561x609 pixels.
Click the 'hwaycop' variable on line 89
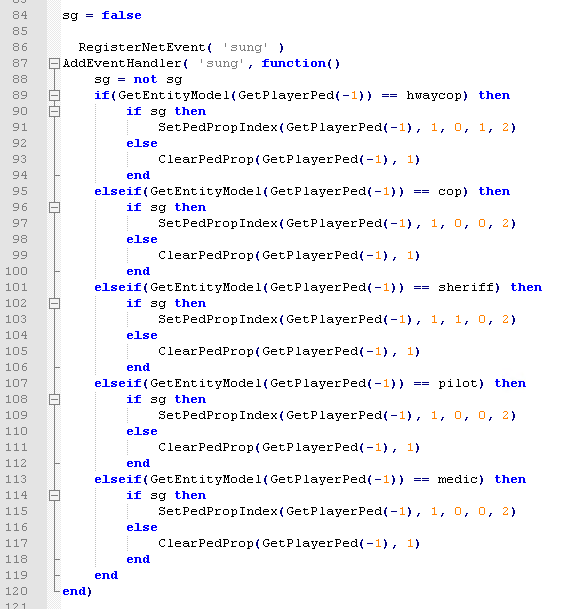(434, 96)
